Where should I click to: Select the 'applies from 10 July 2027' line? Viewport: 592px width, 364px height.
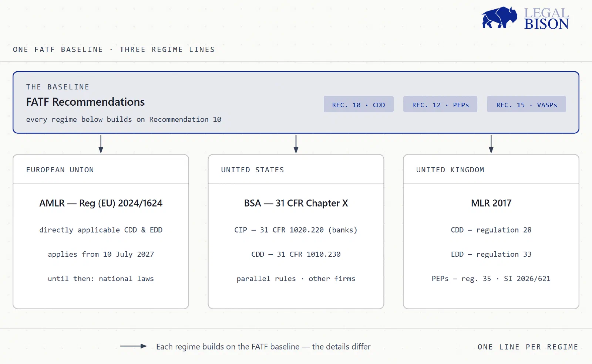coord(101,254)
